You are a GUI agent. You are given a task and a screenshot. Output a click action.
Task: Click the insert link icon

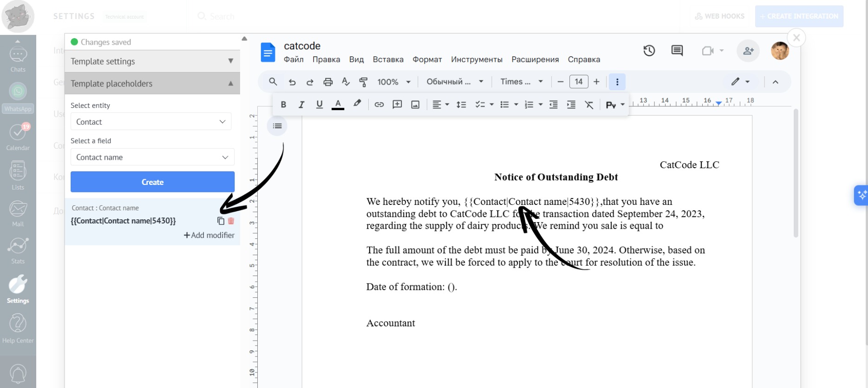(379, 105)
